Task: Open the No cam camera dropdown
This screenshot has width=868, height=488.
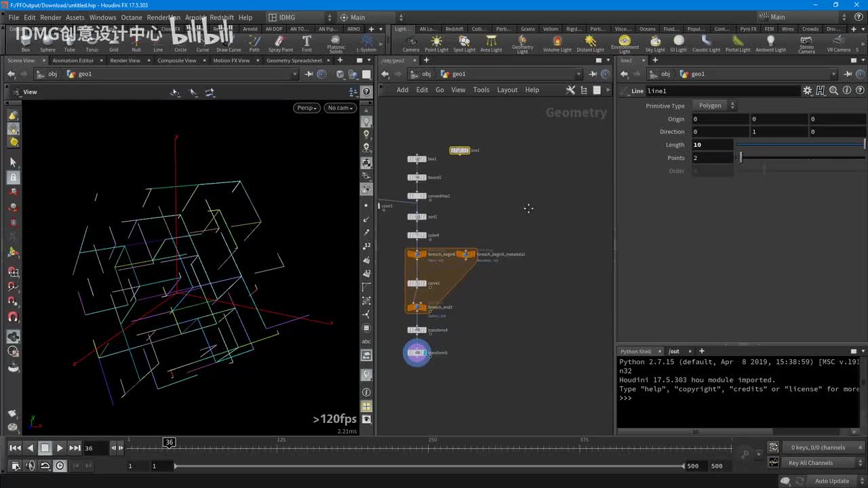Action: tap(340, 108)
